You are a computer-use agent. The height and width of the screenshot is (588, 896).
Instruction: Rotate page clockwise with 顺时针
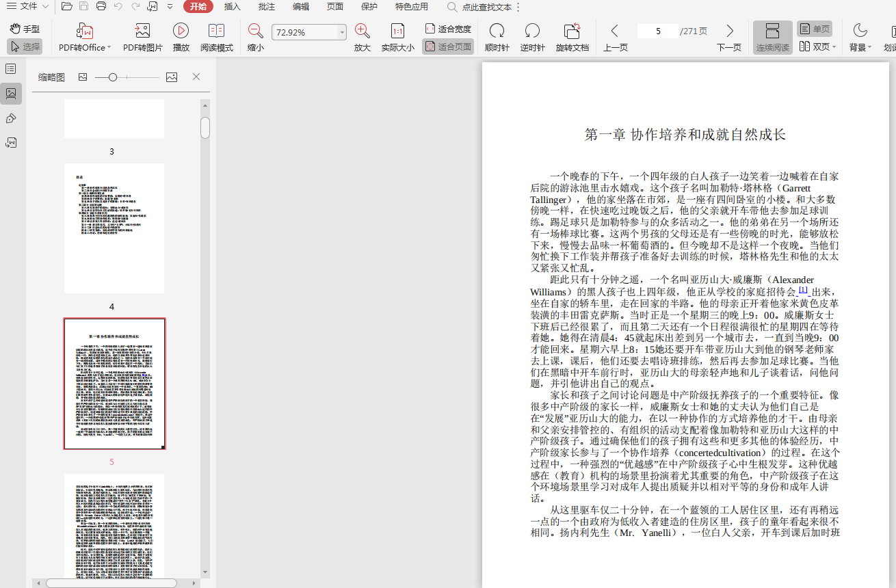pos(497,31)
